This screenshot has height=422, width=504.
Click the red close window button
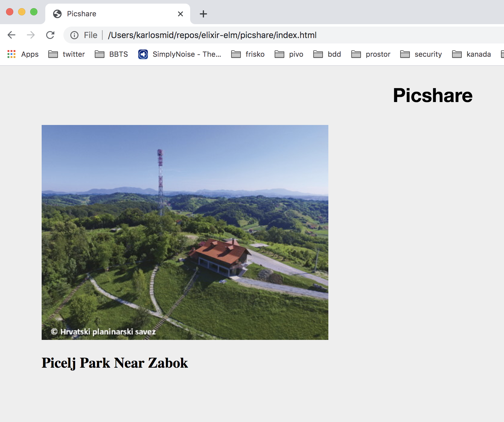(x=10, y=12)
